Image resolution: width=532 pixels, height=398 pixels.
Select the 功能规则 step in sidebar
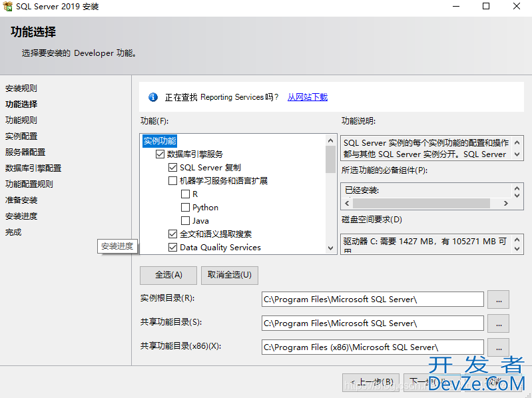pyautogui.click(x=21, y=120)
